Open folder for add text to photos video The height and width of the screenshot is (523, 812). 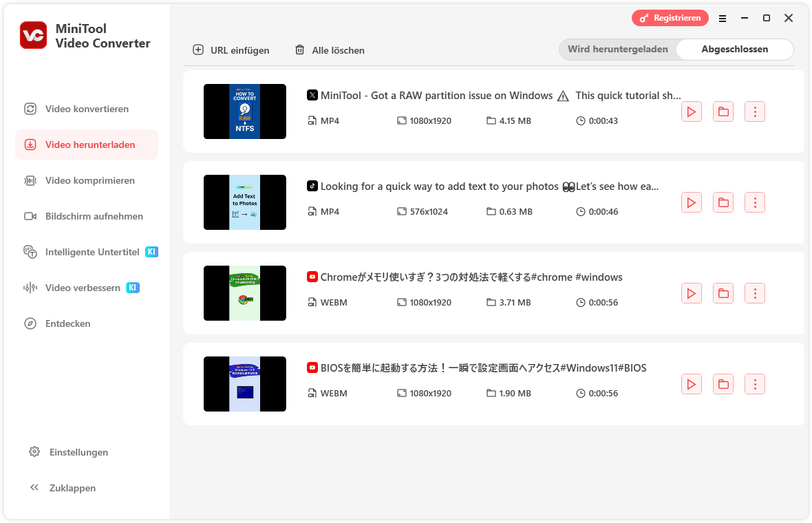723,202
